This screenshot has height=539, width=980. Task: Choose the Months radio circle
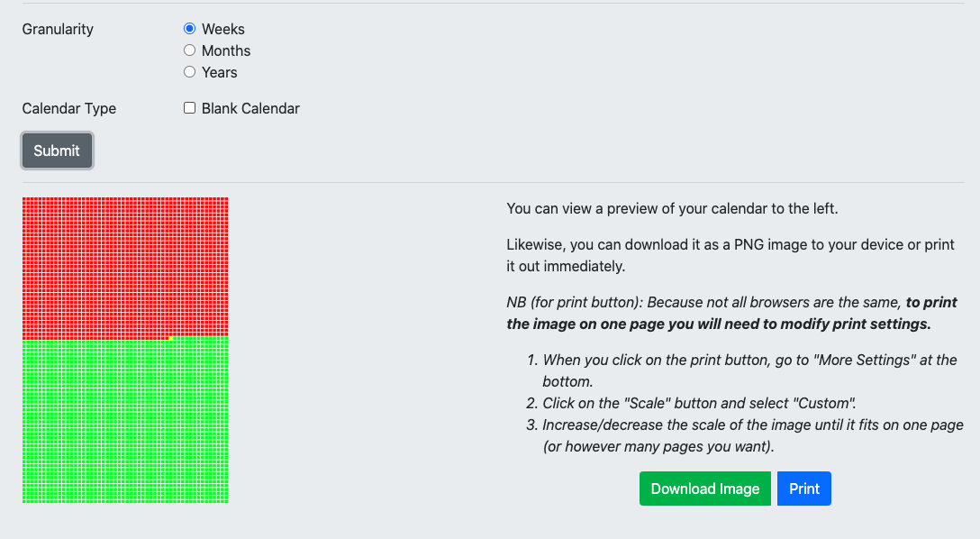pyautogui.click(x=189, y=50)
